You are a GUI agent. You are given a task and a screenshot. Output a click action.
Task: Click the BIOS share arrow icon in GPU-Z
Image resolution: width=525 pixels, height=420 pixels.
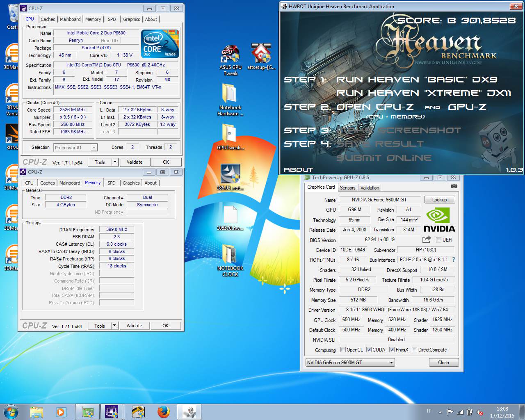pos(427,240)
